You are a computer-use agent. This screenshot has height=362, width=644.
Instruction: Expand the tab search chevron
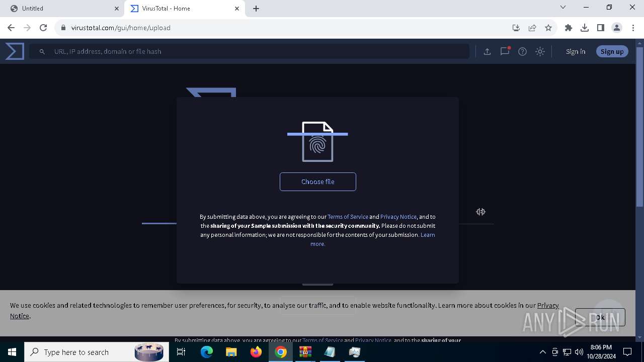[x=563, y=8]
